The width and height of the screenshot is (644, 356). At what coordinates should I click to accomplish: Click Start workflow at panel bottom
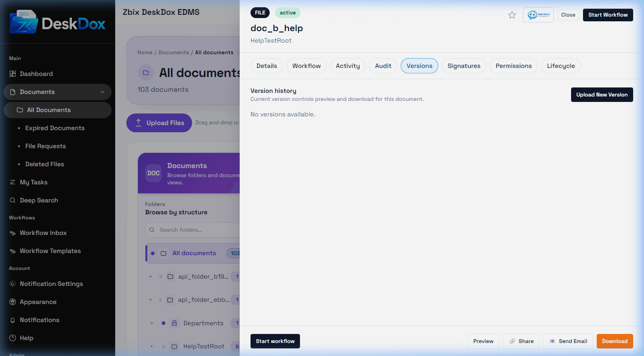coord(275,341)
